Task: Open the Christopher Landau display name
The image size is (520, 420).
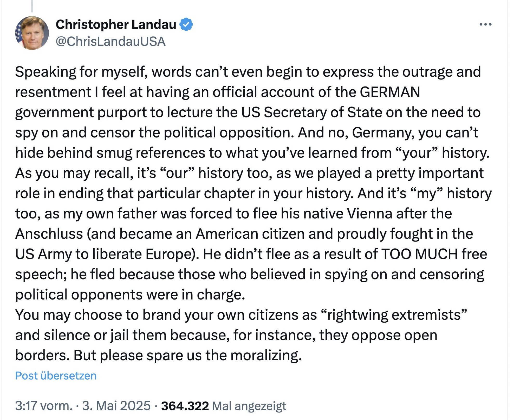Action: point(116,24)
